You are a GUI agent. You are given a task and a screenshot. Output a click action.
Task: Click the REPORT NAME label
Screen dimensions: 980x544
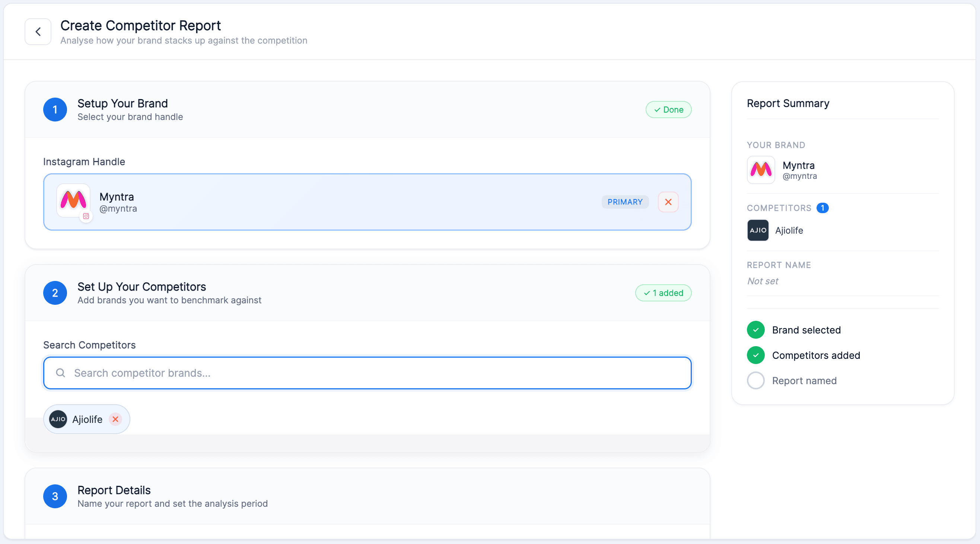(779, 265)
